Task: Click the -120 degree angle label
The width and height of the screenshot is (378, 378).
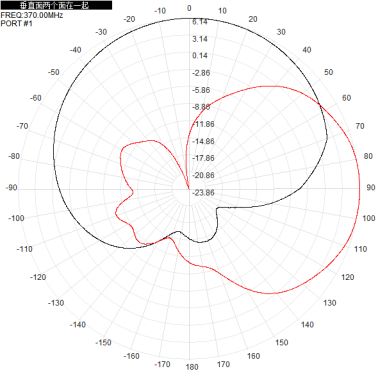Action: click(38, 277)
